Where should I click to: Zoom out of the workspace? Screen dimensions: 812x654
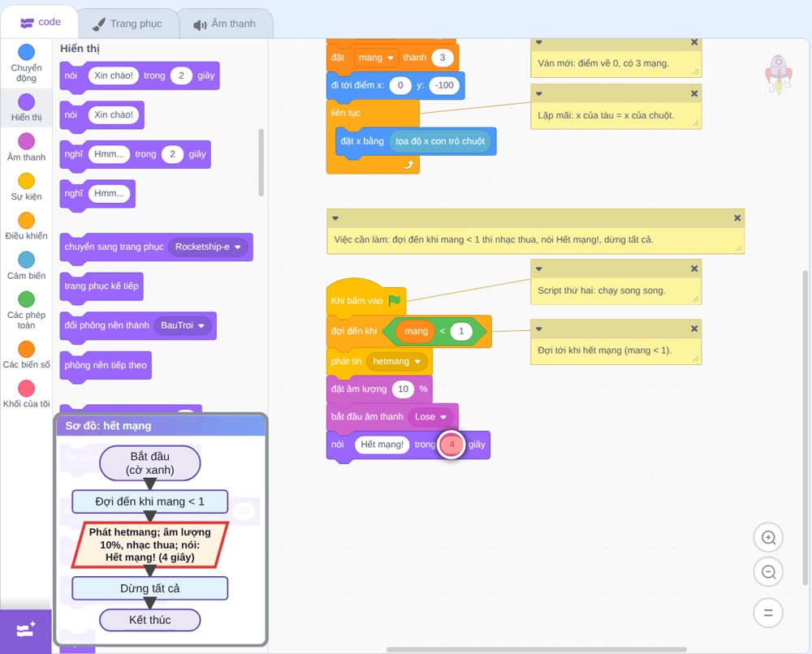(x=768, y=572)
